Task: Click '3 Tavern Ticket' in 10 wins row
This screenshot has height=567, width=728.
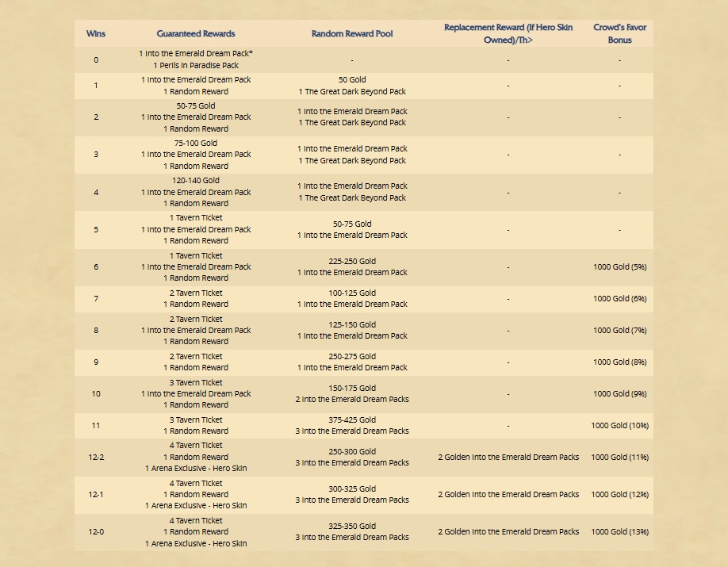Action: click(195, 382)
